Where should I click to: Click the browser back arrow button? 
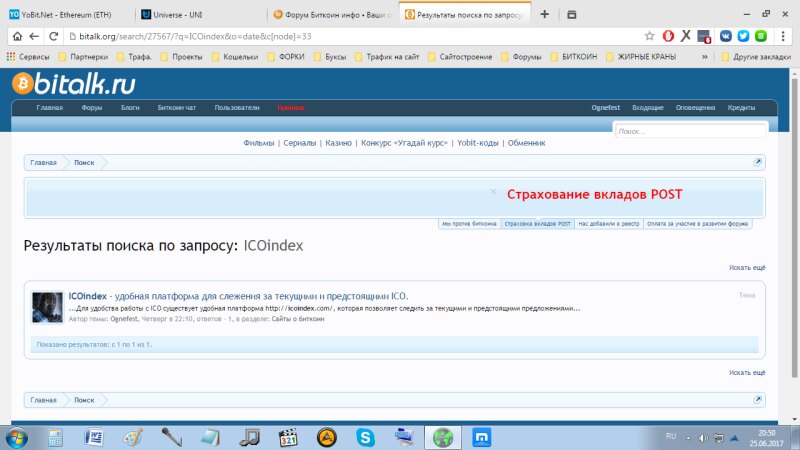pyautogui.click(x=13, y=36)
